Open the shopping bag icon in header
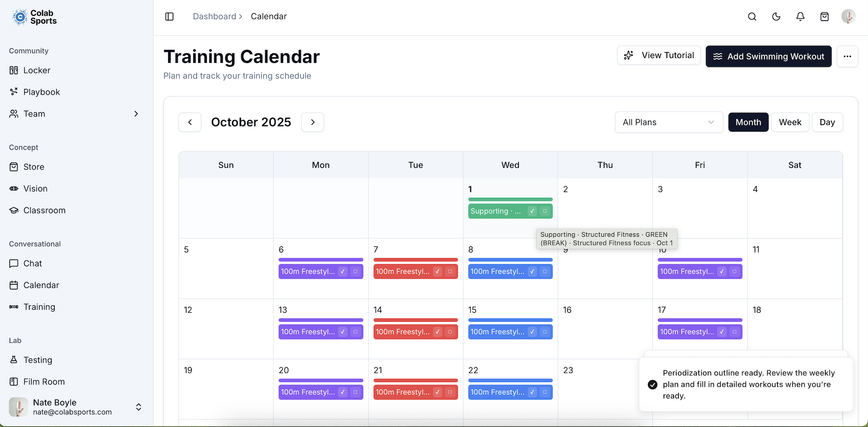The height and width of the screenshot is (427, 868). (x=824, y=16)
